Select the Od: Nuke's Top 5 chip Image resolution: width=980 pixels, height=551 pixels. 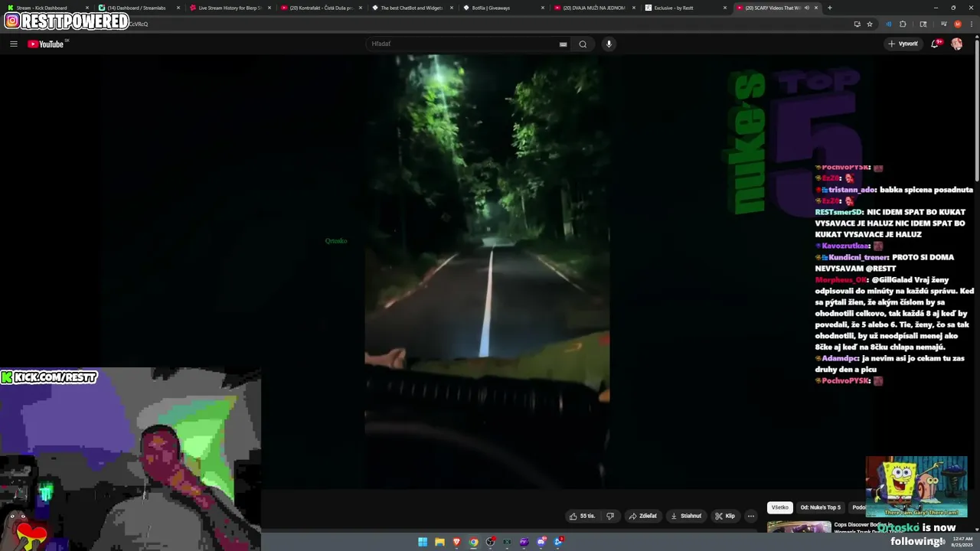[x=820, y=507]
